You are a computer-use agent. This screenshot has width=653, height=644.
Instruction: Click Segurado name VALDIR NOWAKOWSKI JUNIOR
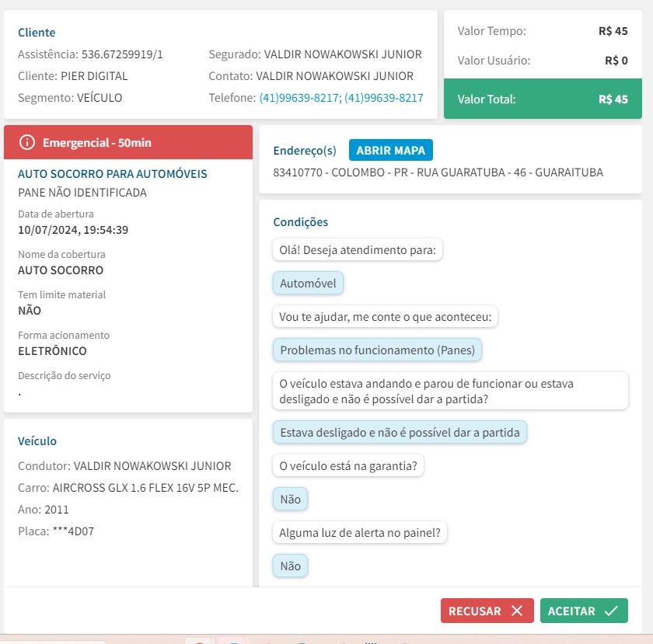tap(343, 54)
